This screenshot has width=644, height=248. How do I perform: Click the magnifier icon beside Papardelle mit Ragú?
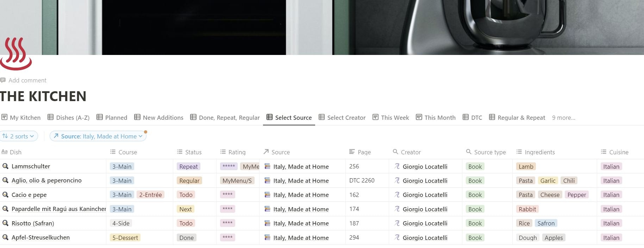coord(5,209)
